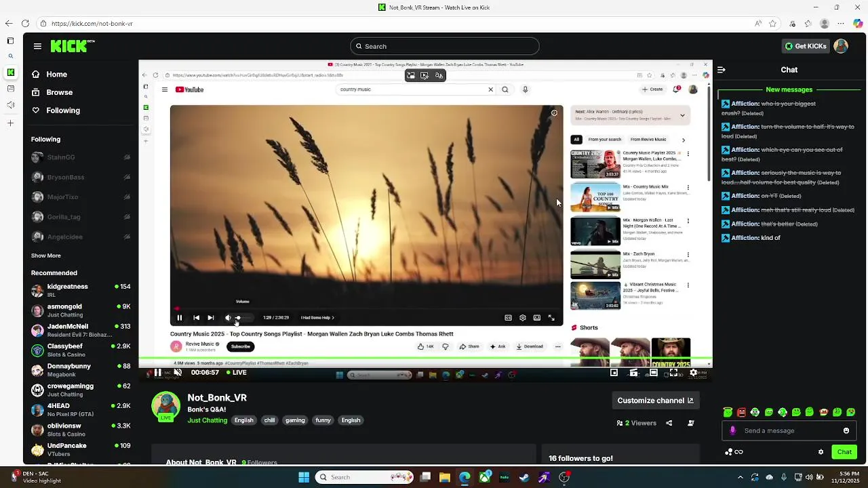This screenshot has height=488, width=868.
Task: Open oblivionsw recommended channel
Action: 80,430
